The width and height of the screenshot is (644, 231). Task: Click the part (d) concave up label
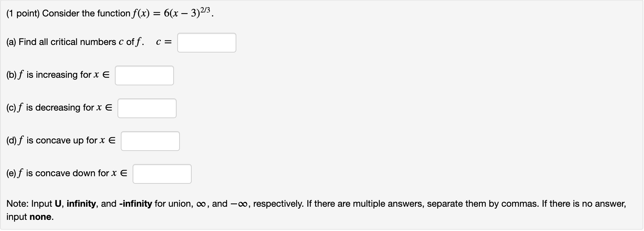coord(61,140)
